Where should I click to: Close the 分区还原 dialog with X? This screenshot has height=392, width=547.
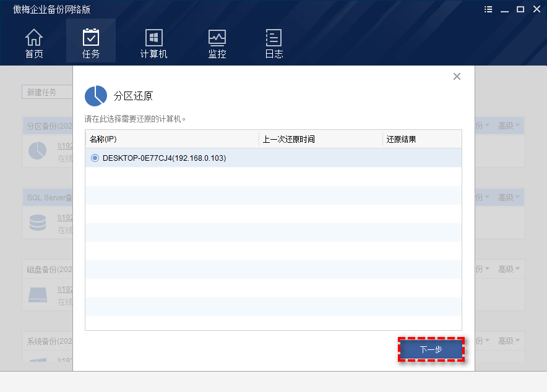tap(457, 77)
